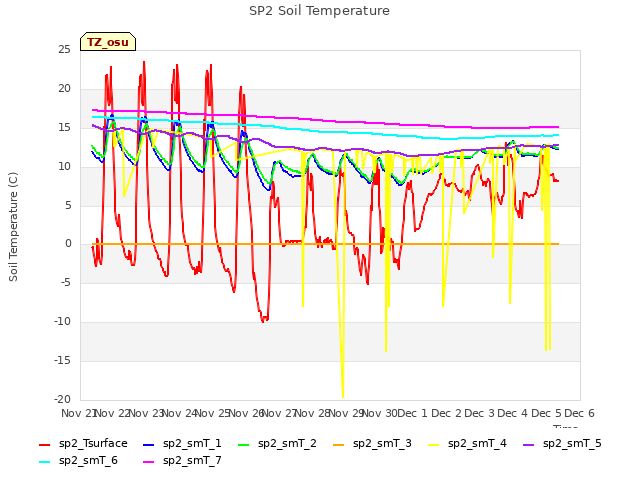Viewport: 640px width, 480px height.
Task: Click the sp2_smT_6 legend label
Action: click(x=88, y=460)
